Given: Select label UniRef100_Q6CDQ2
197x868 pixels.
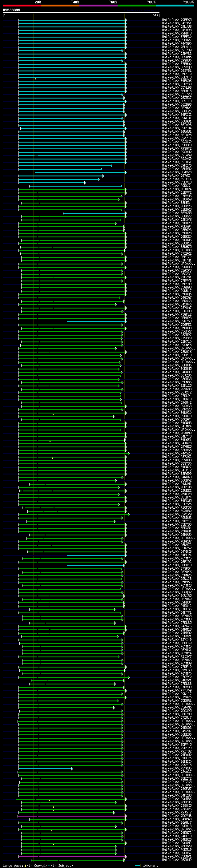Looking at the screenshot, I should 177,481.
